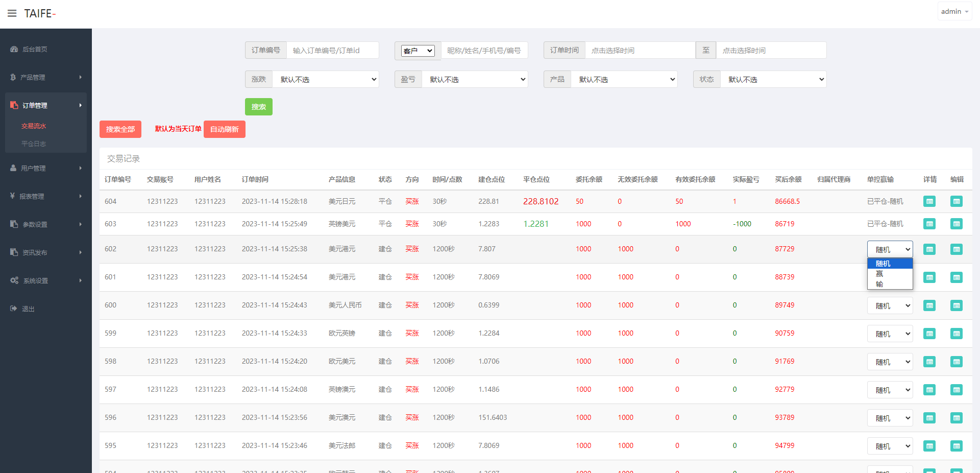Screen dimensions: 980x473
Task: Open 详情 icon for order 595
Action: [x=929, y=445]
